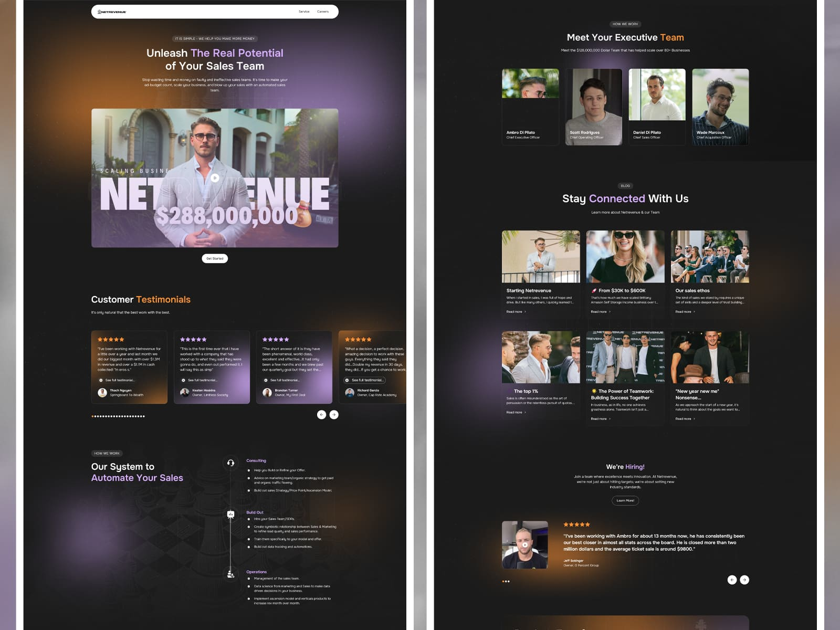The height and width of the screenshot is (630, 840).
Task: Open the From $30K to $600K blog image
Action: tap(625, 257)
